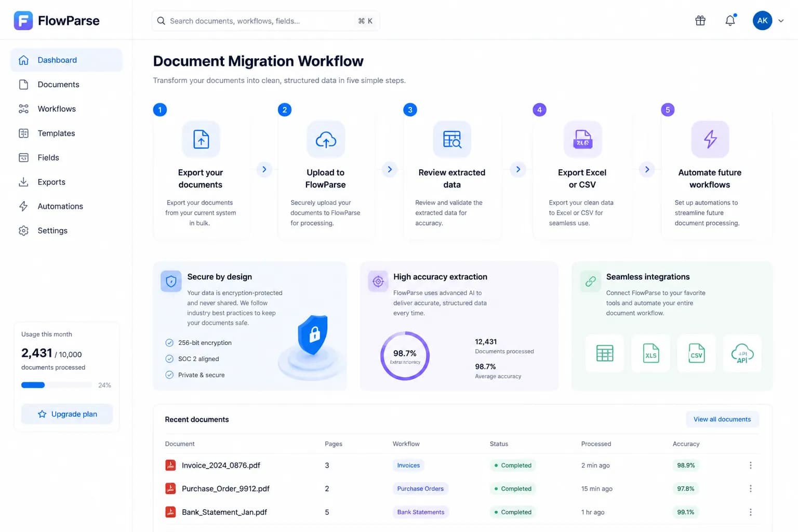Open row menu for Bank_Statement_Jan.pdf
Viewport: 798px width, 532px height.
click(x=750, y=512)
